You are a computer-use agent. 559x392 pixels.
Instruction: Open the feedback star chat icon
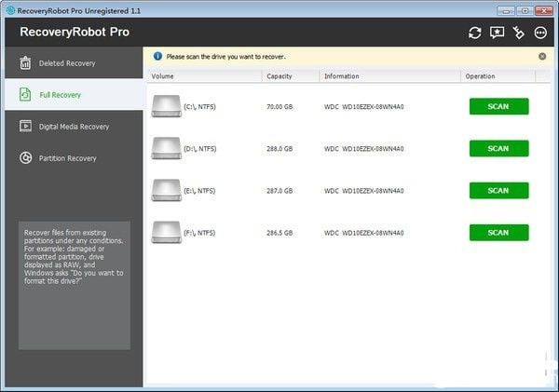coord(497,33)
